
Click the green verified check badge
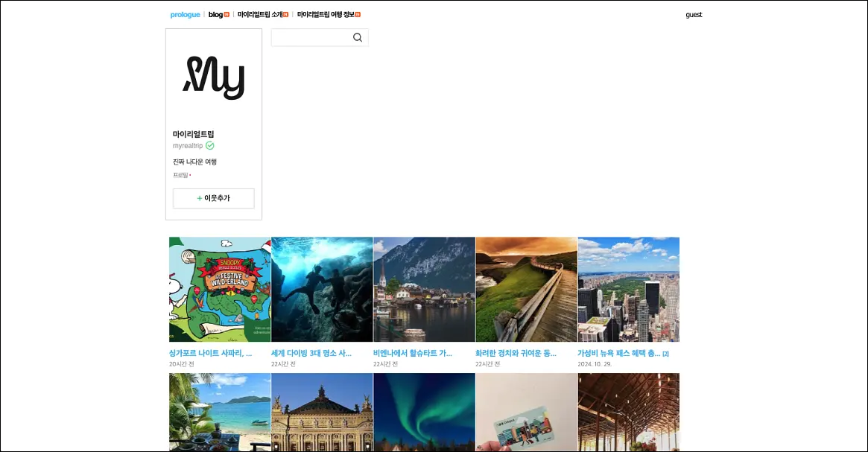pyautogui.click(x=210, y=145)
